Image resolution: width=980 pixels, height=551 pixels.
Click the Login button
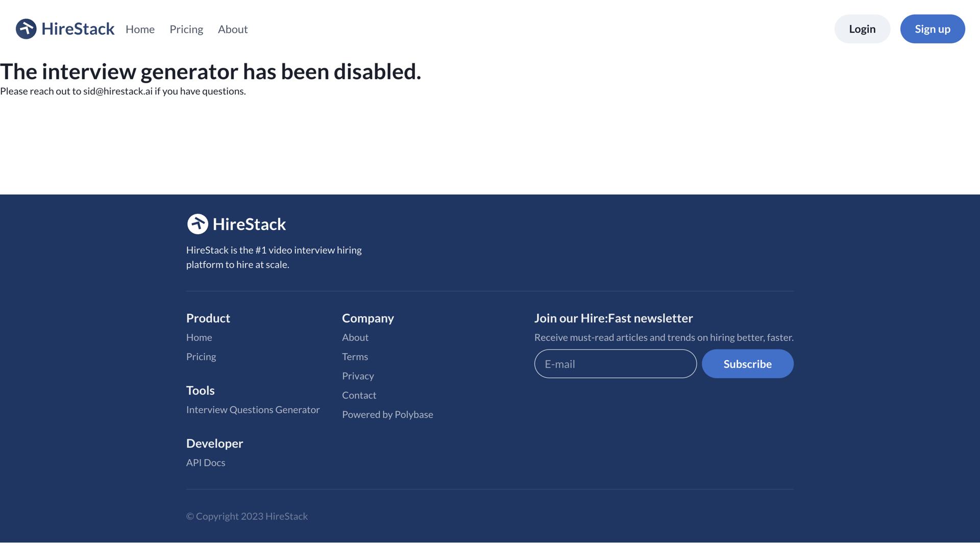click(862, 29)
